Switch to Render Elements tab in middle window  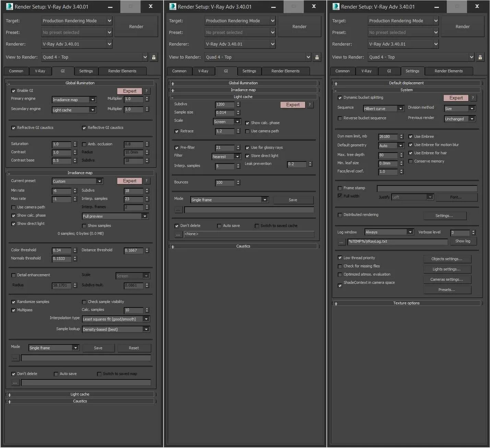tap(286, 71)
